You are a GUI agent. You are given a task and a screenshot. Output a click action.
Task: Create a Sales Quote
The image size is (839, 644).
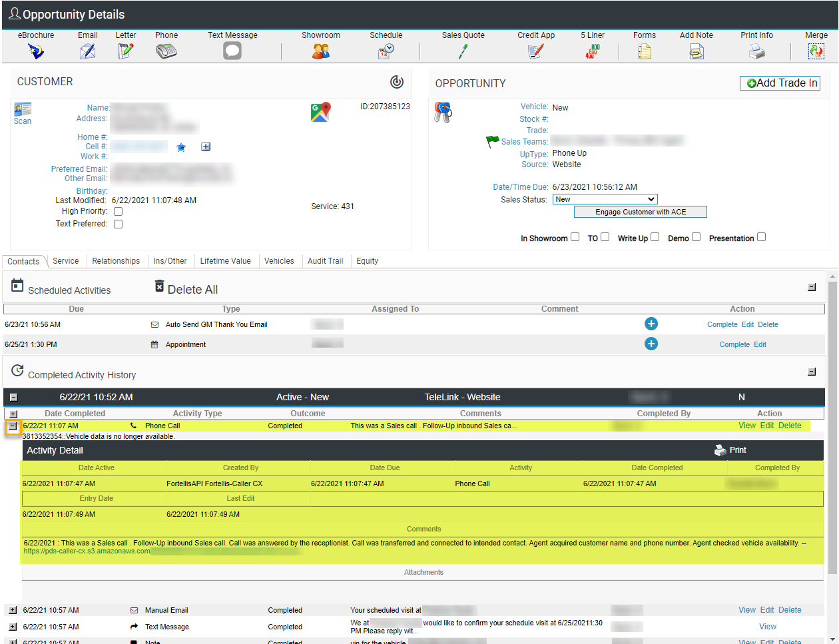point(463,51)
